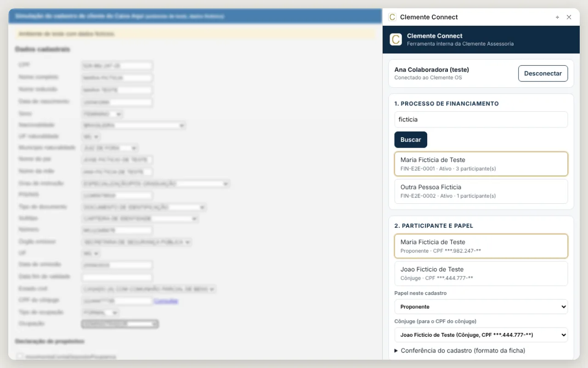Expand 'Conferência do cadastro (formato da ficha)'

point(460,351)
